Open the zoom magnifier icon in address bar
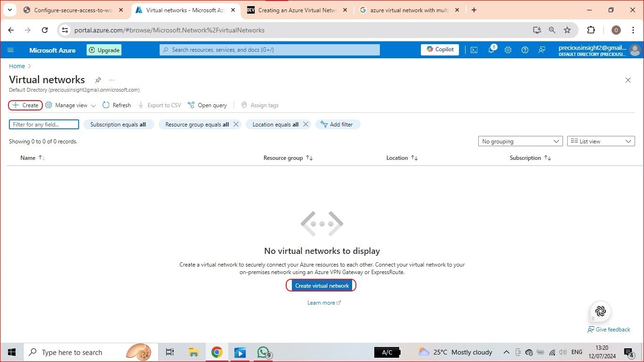644x362 pixels. [x=552, y=30]
